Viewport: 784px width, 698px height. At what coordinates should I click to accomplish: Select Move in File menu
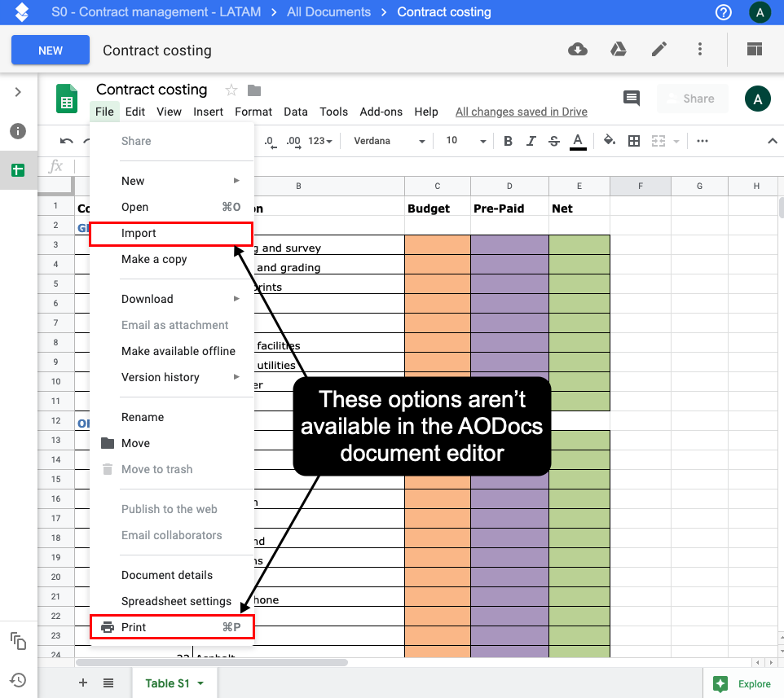tap(172, 443)
